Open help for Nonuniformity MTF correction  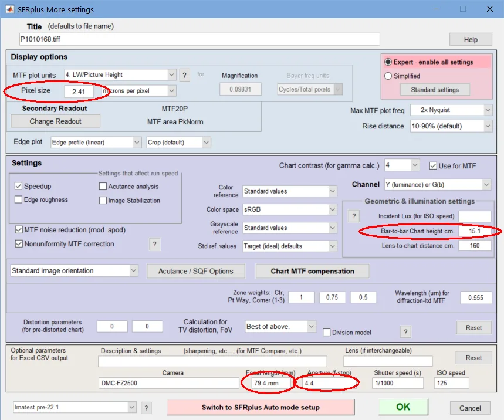point(155,244)
